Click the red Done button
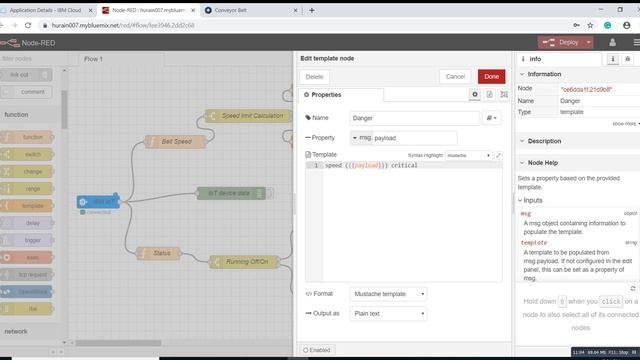 (x=491, y=76)
